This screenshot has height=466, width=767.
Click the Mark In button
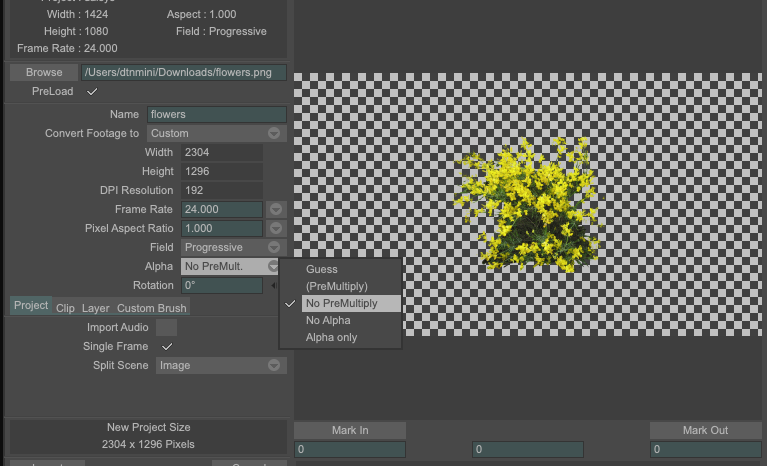point(350,430)
